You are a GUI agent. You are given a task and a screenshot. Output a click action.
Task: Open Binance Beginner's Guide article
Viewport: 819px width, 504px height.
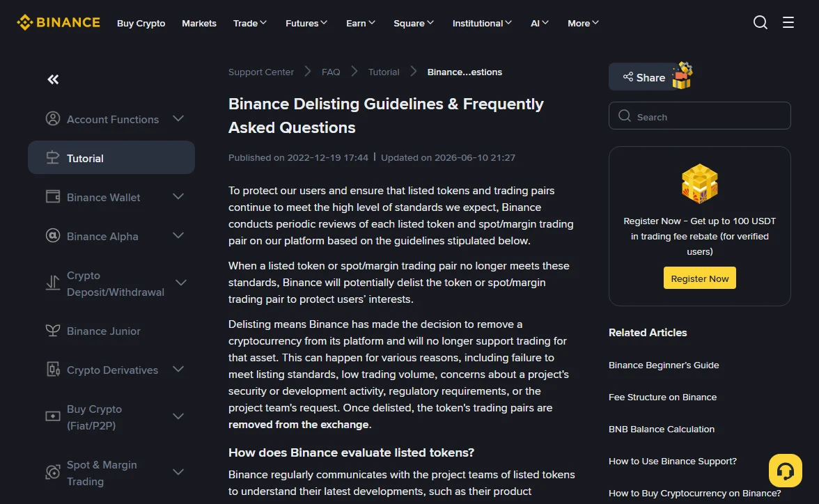(663, 365)
